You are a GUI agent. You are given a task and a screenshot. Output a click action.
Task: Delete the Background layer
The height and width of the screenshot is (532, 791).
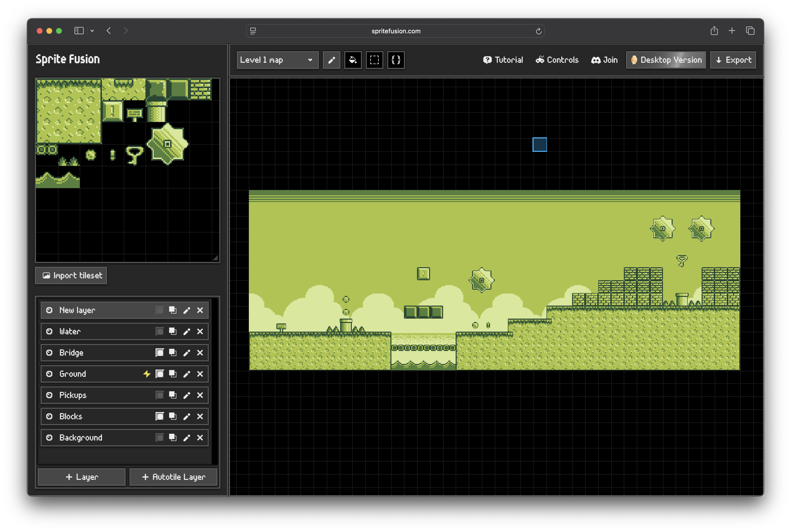pos(200,438)
